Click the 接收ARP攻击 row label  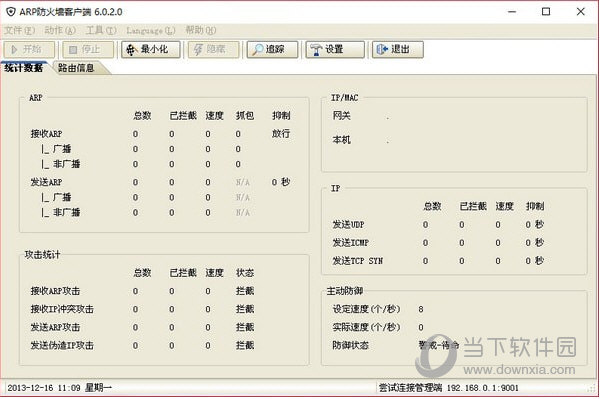(x=55, y=291)
